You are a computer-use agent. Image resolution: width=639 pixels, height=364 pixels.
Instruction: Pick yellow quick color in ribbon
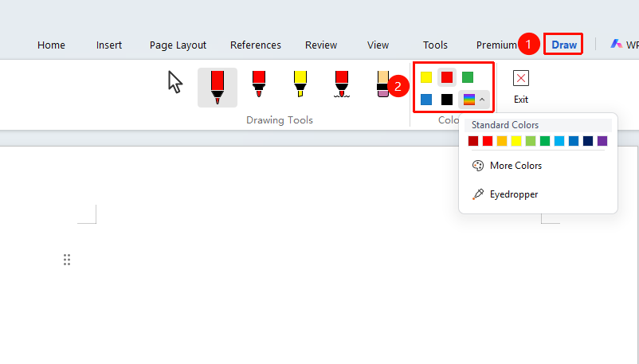click(x=425, y=77)
